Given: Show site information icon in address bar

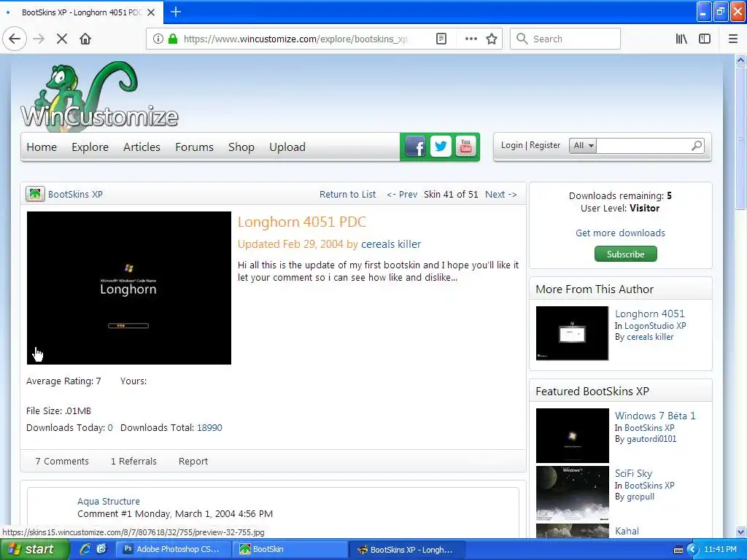Looking at the screenshot, I should [x=158, y=39].
